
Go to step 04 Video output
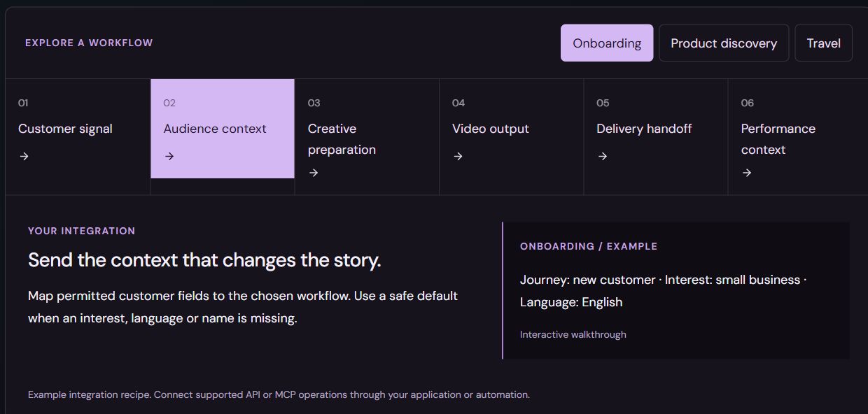(x=512, y=136)
